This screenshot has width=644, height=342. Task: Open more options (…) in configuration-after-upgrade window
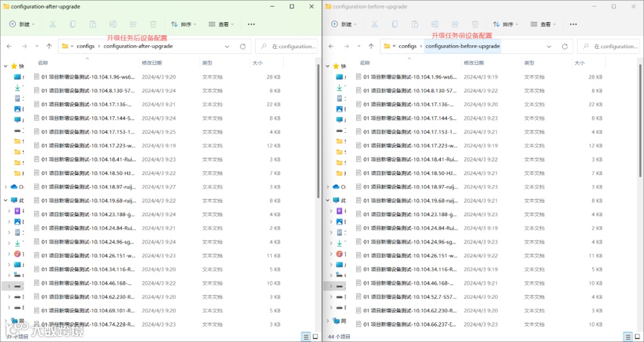coord(252,24)
